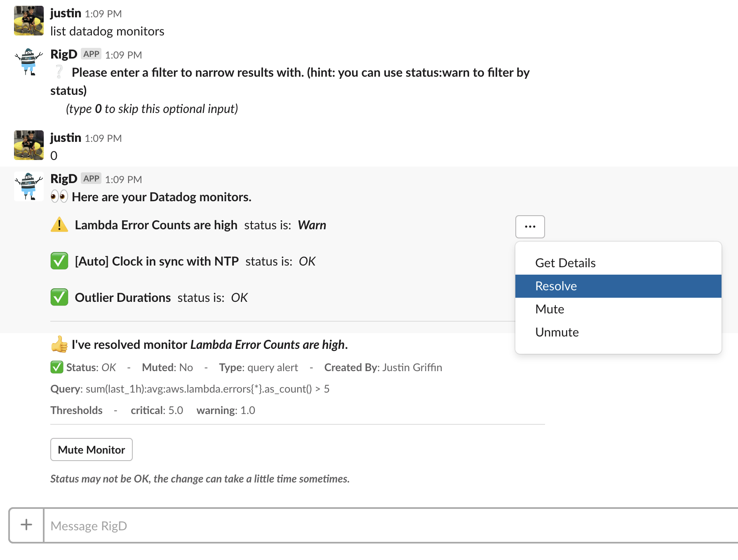Image resolution: width=738 pixels, height=560 pixels.
Task: Choose Unmute from the actions dropdown
Action: (557, 332)
